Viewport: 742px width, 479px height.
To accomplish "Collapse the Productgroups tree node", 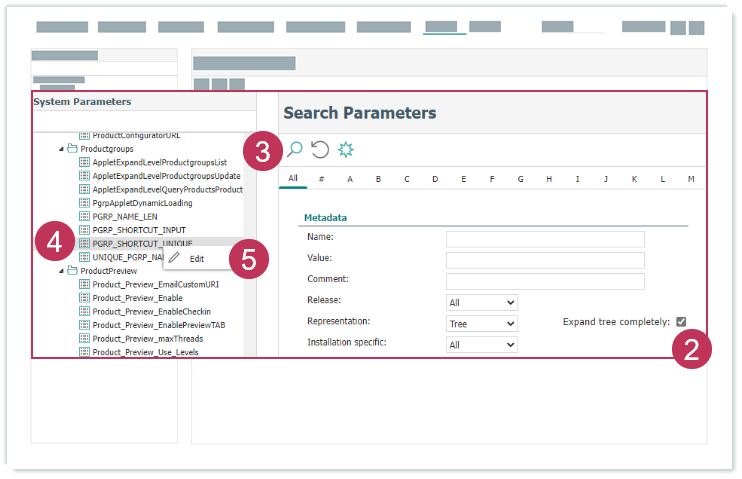I will (x=60, y=149).
